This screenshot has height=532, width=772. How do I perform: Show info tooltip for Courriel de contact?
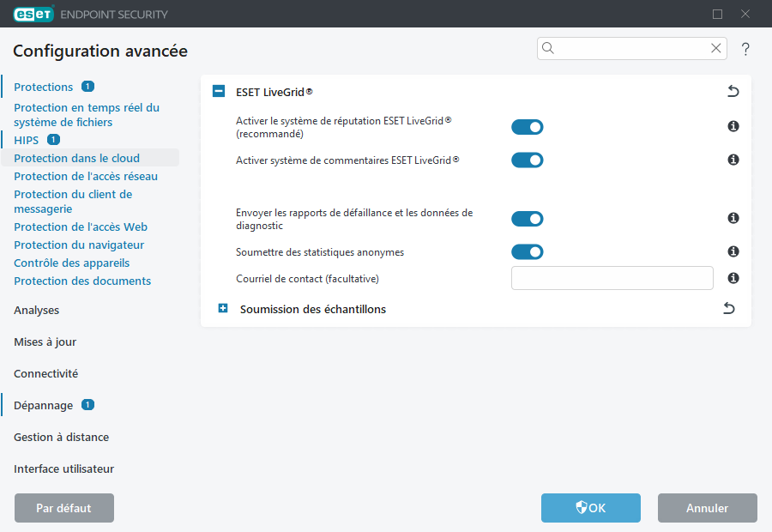(733, 278)
